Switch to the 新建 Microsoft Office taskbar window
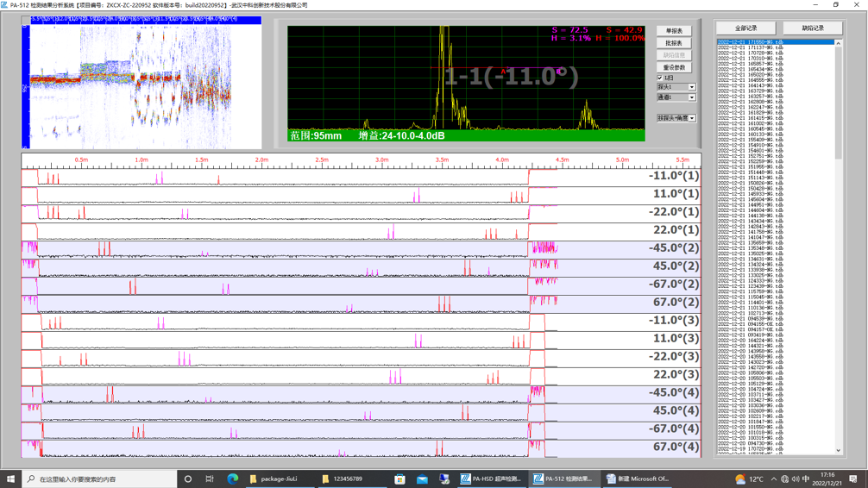The height and width of the screenshot is (488, 868). (637, 479)
